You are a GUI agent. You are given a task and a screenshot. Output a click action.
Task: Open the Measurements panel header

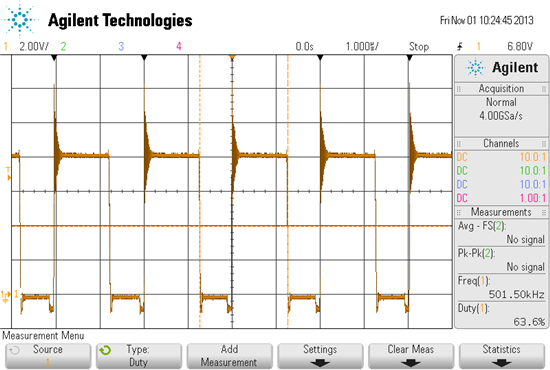tap(502, 212)
